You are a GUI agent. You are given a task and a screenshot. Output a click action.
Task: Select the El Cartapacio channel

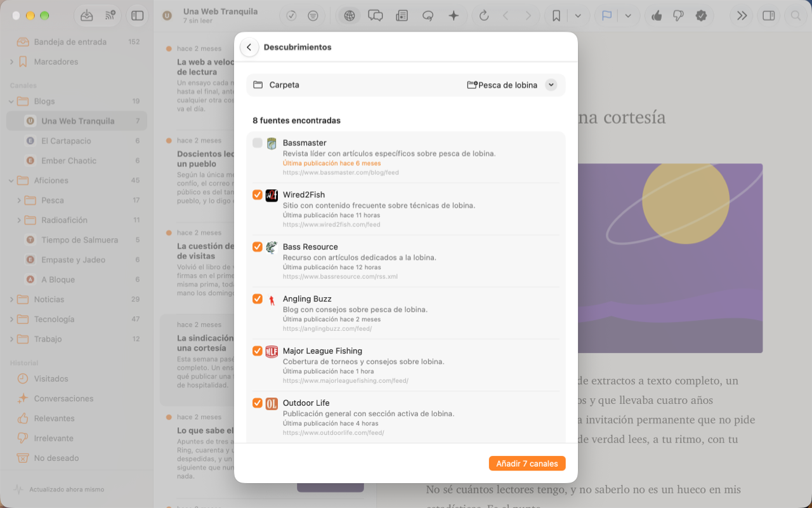(x=77, y=141)
